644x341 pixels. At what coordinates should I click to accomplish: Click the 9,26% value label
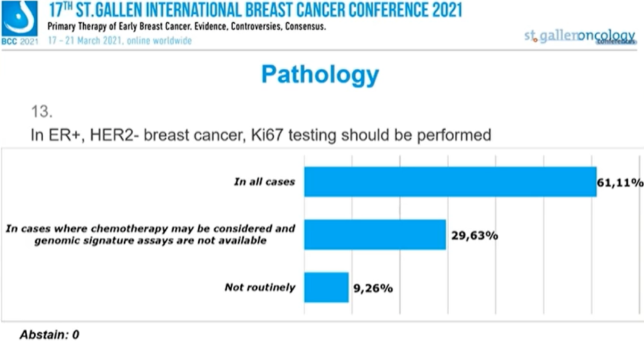pos(373,288)
